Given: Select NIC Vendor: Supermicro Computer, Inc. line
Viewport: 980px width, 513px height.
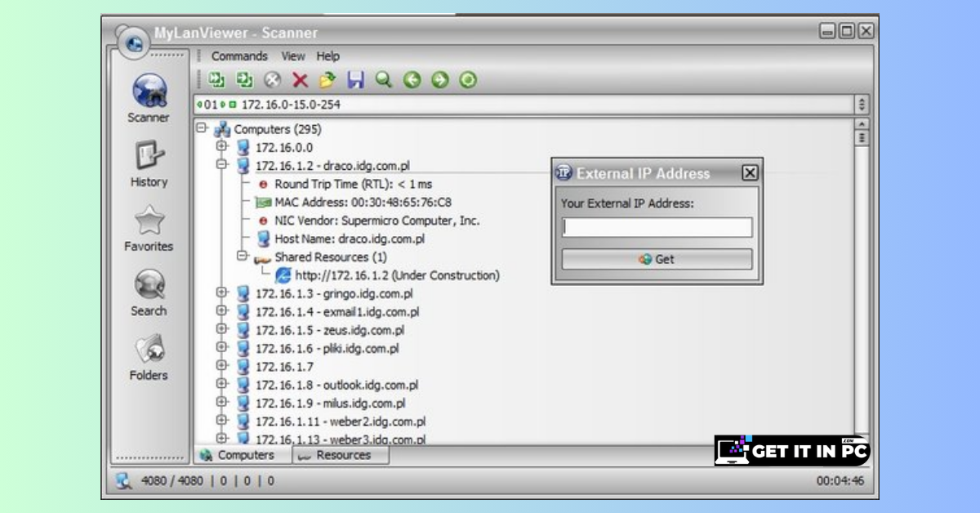Looking at the screenshot, I should click(x=376, y=221).
